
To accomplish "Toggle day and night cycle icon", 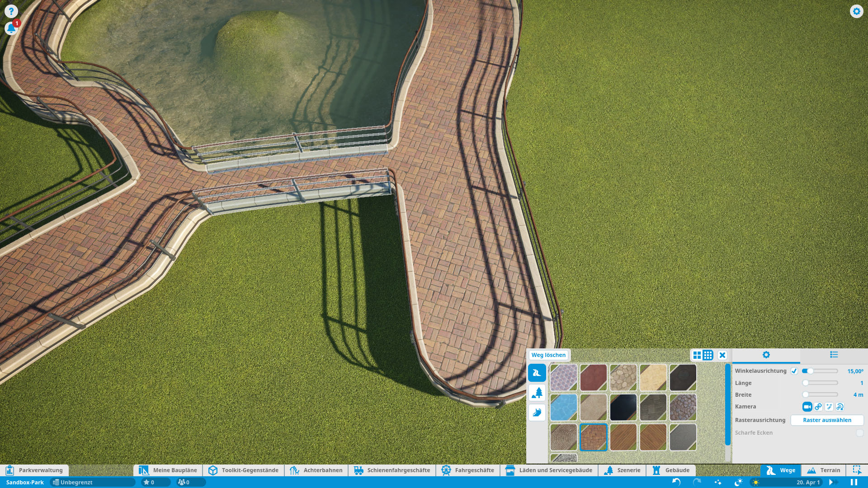I will (739, 482).
